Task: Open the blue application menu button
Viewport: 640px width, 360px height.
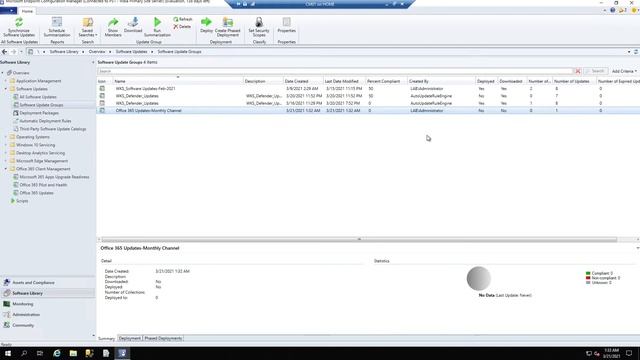Action: [8, 11]
